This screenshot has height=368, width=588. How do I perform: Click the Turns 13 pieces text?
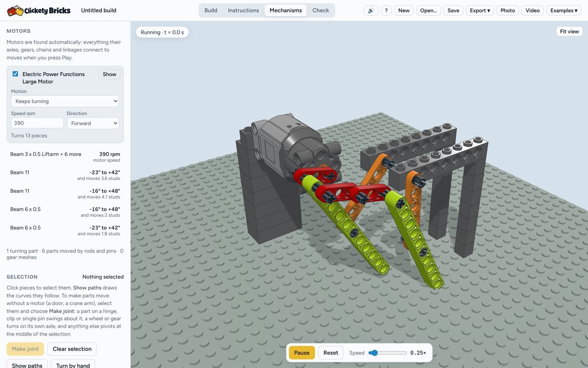[x=29, y=136]
